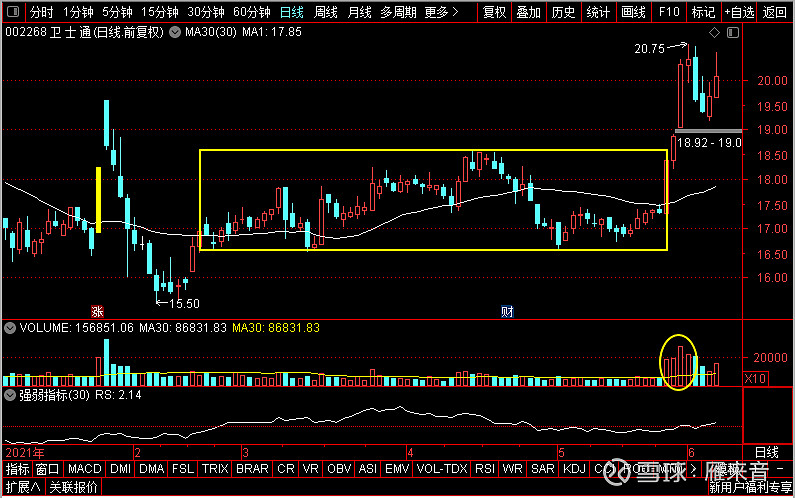Open the 关联报价 related quotes tab
The width and height of the screenshot is (795, 498).
pos(74,487)
